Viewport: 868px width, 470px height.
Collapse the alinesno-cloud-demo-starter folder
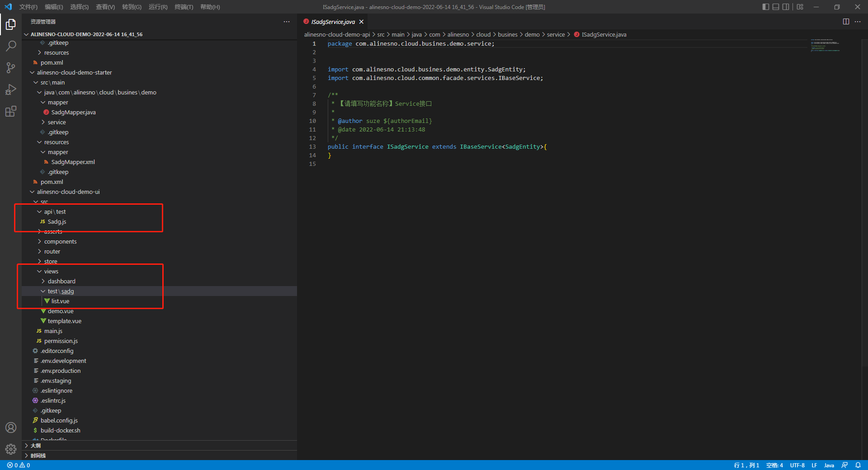74,73
